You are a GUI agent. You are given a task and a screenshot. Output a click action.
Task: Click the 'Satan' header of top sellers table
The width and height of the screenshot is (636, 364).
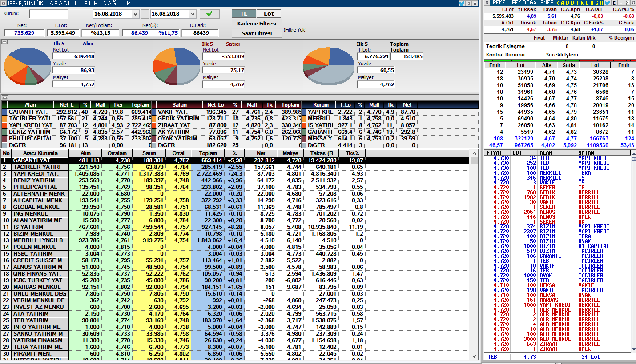point(180,105)
